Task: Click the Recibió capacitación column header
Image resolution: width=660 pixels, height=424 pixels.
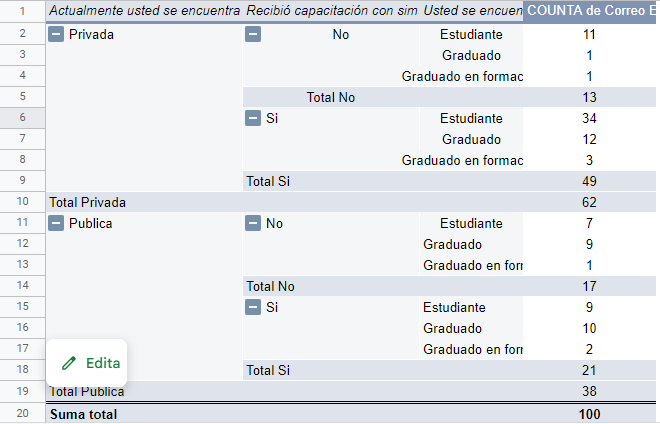Action: click(x=331, y=11)
